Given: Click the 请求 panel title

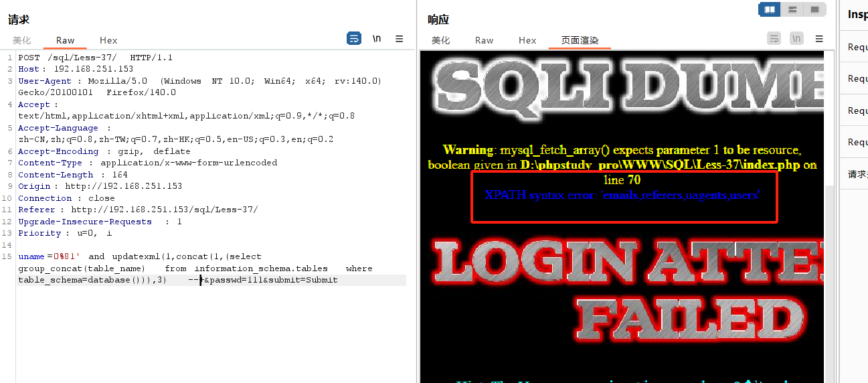Looking at the screenshot, I should [19, 20].
